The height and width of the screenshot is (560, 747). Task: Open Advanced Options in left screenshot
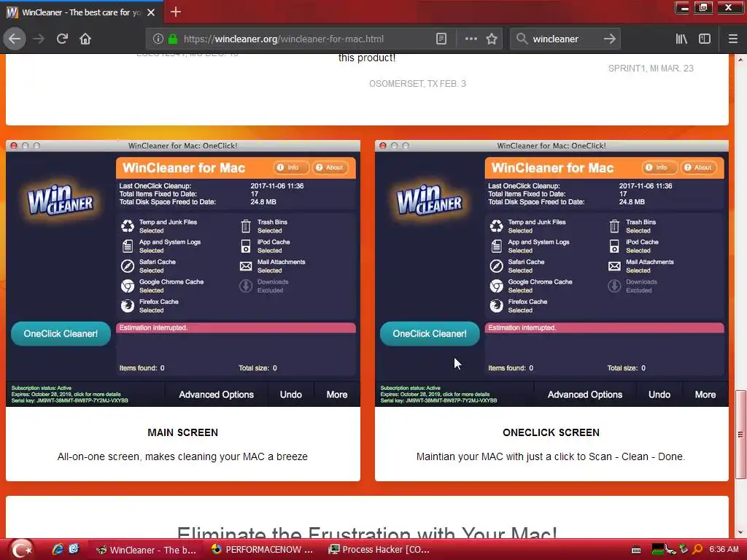pyautogui.click(x=216, y=394)
